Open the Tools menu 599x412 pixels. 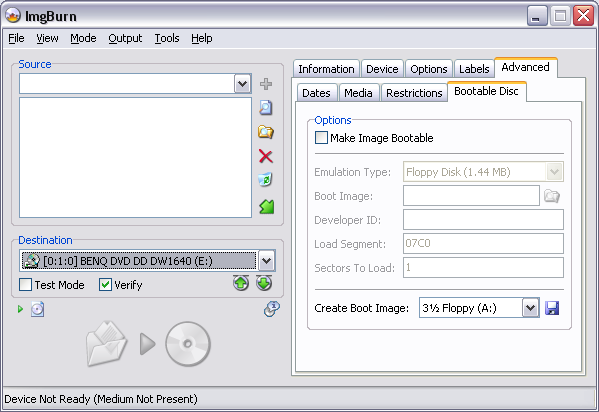click(x=167, y=38)
